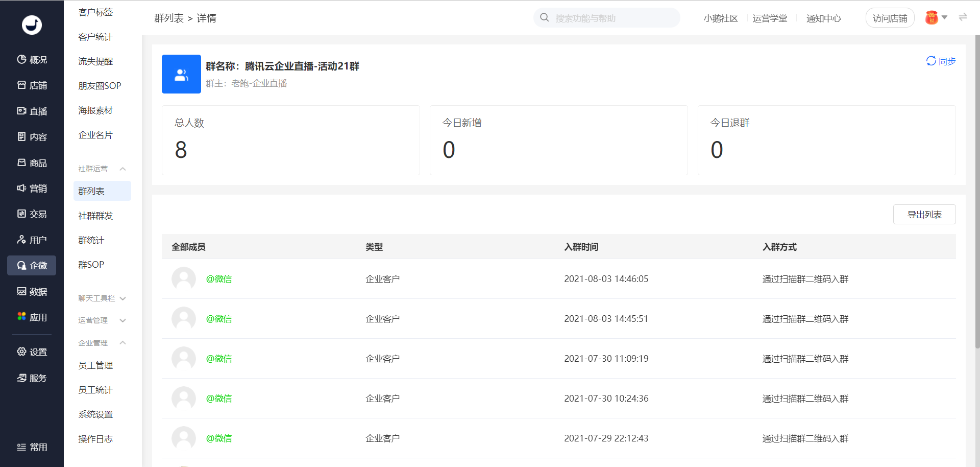Click the page vertical scrollbar
This screenshot has height=467, width=980.
[977, 192]
